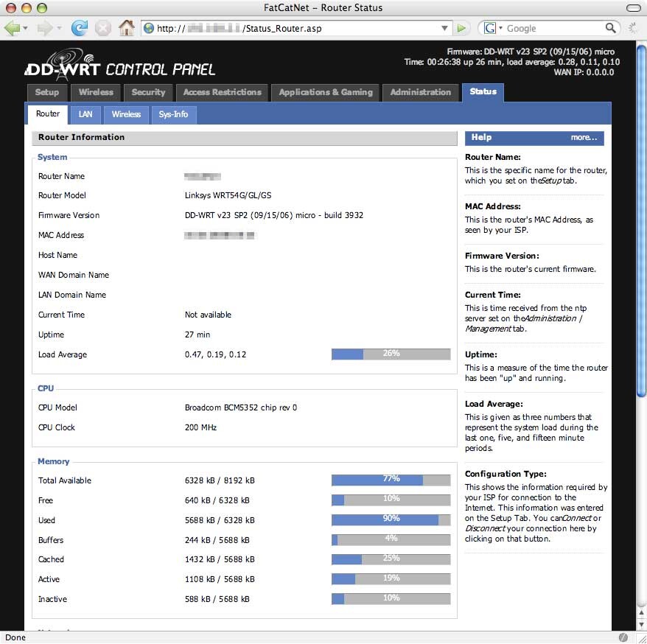Stop loading the current page

(102, 28)
